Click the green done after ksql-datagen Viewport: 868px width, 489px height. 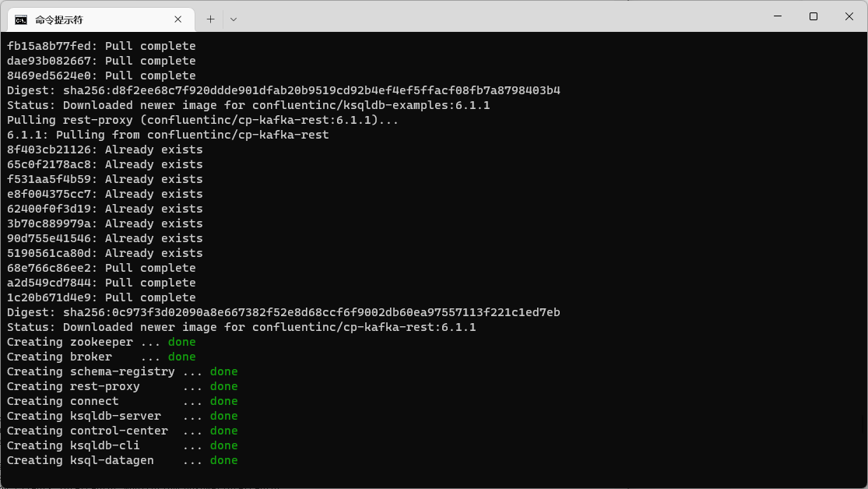223,460
